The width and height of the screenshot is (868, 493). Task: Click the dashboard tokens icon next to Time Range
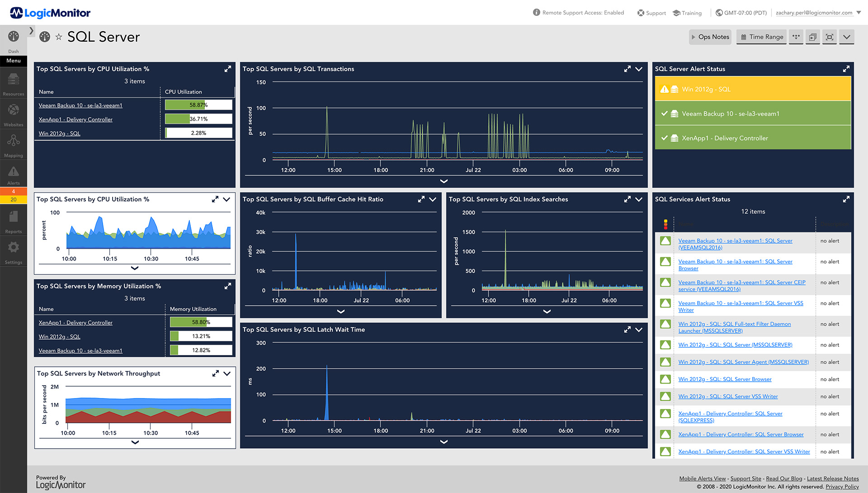coord(796,37)
